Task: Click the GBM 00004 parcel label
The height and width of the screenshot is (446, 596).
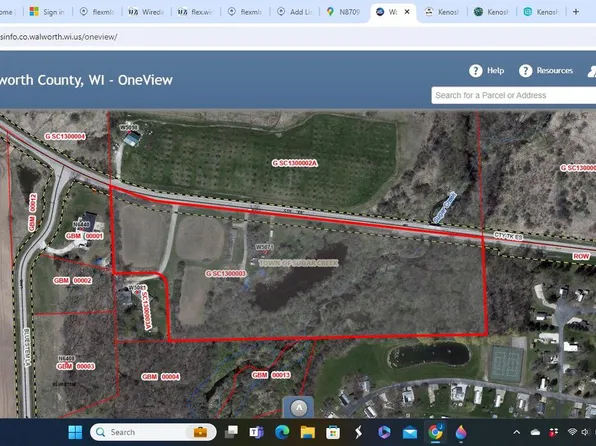Action: click(x=160, y=377)
